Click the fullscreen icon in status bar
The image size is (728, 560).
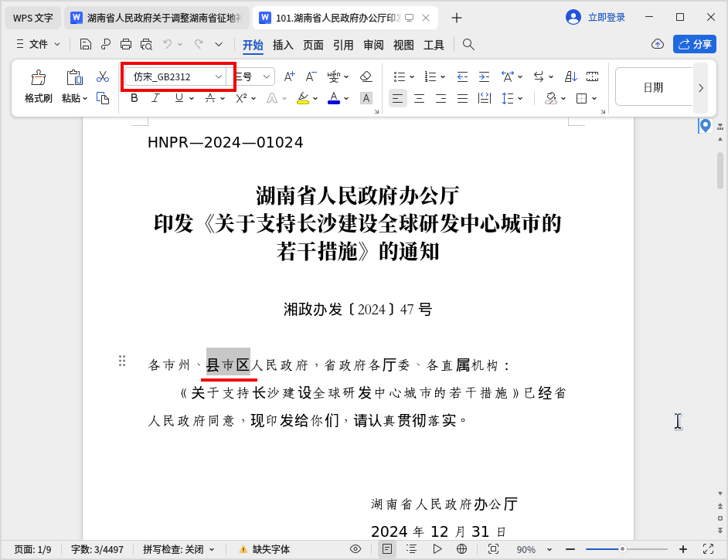pos(708,549)
